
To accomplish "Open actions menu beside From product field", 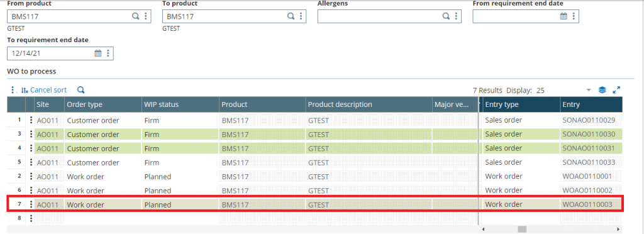I will [146, 16].
